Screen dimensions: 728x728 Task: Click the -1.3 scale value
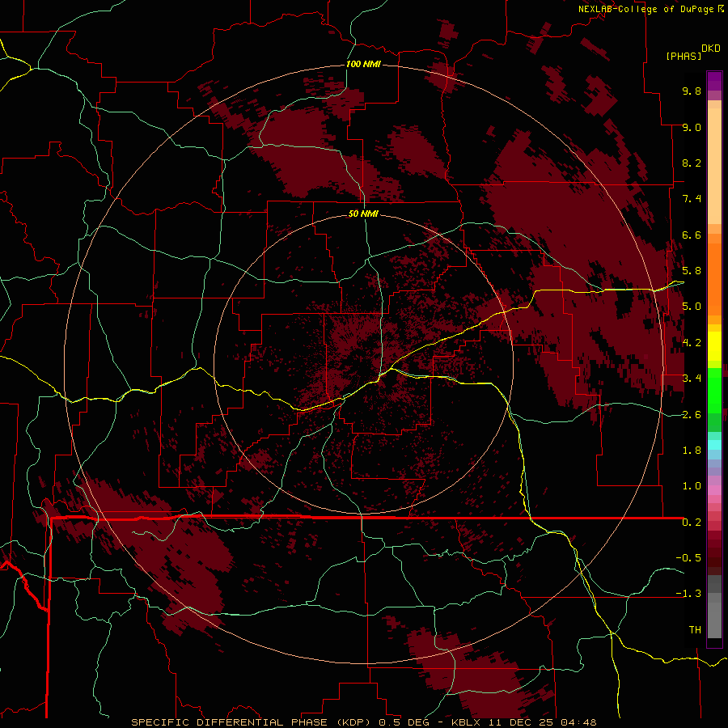point(688,594)
